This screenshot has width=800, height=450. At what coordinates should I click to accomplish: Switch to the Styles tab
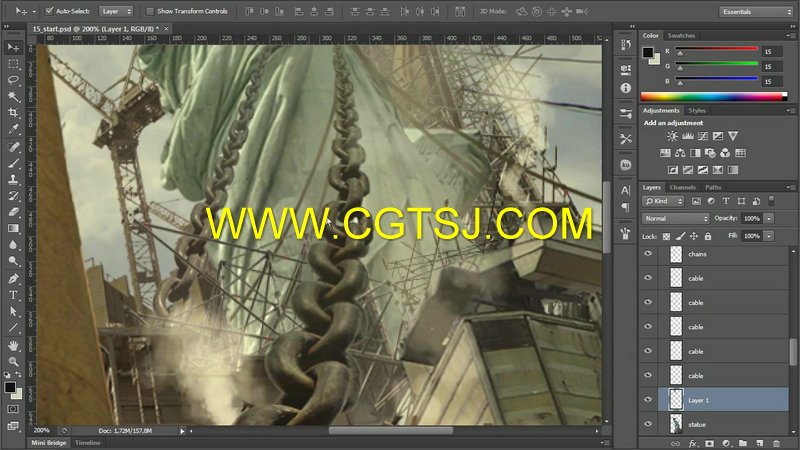(696, 111)
